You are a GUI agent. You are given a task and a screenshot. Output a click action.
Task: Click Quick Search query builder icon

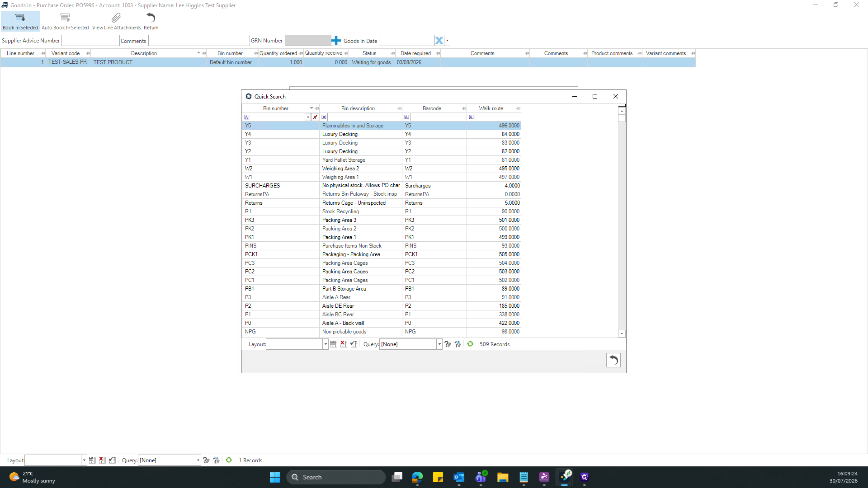pyautogui.click(x=448, y=344)
